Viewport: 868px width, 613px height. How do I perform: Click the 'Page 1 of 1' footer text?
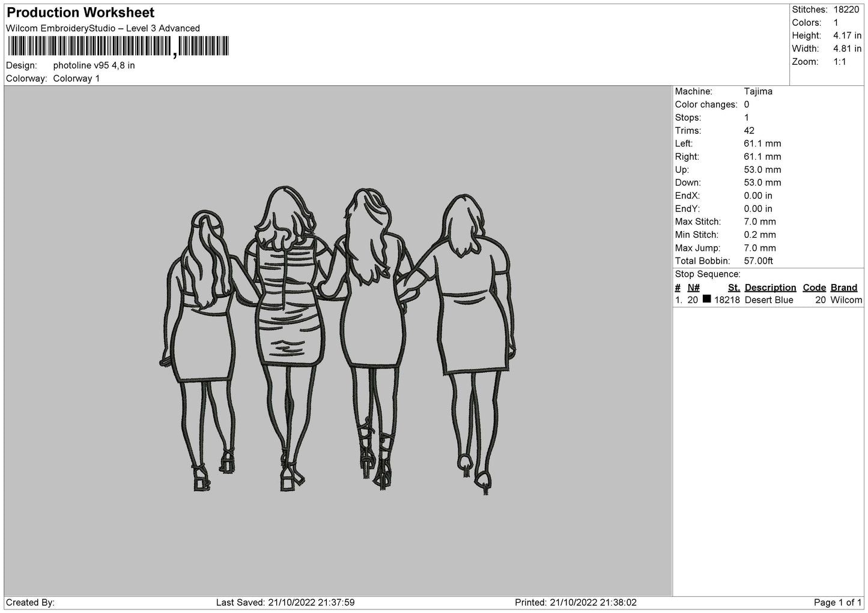coord(838,603)
